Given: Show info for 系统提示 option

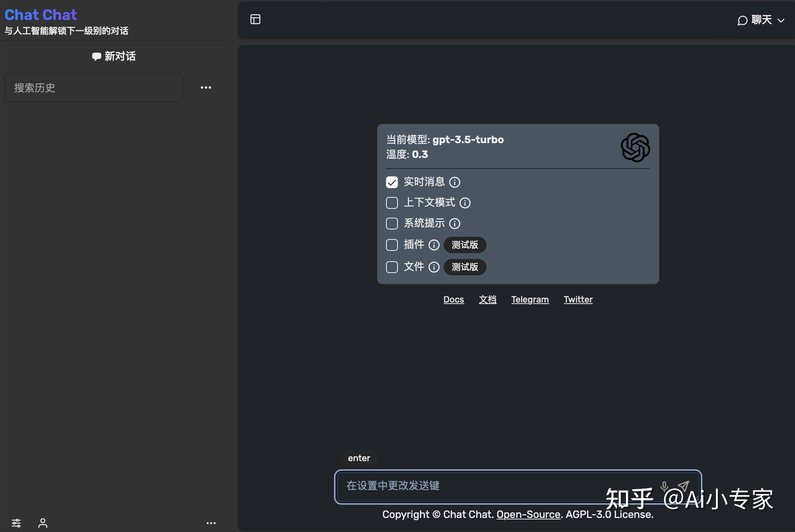Looking at the screenshot, I should coord(455,223).
